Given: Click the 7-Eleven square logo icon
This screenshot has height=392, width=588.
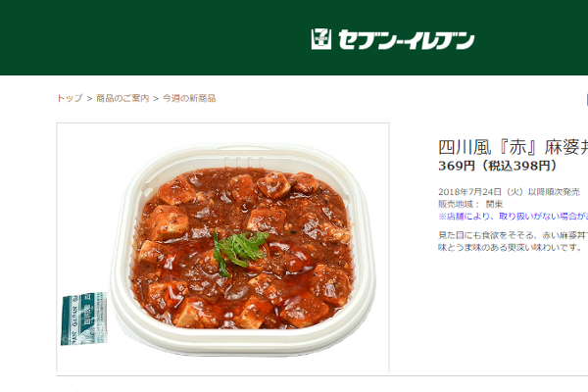Looking at the screenshot, I should click(x=321, y=39).
